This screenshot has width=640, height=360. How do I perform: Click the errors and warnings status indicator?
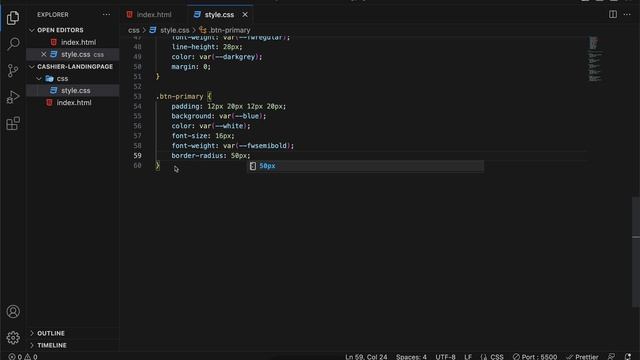click(x=23, y=357)
